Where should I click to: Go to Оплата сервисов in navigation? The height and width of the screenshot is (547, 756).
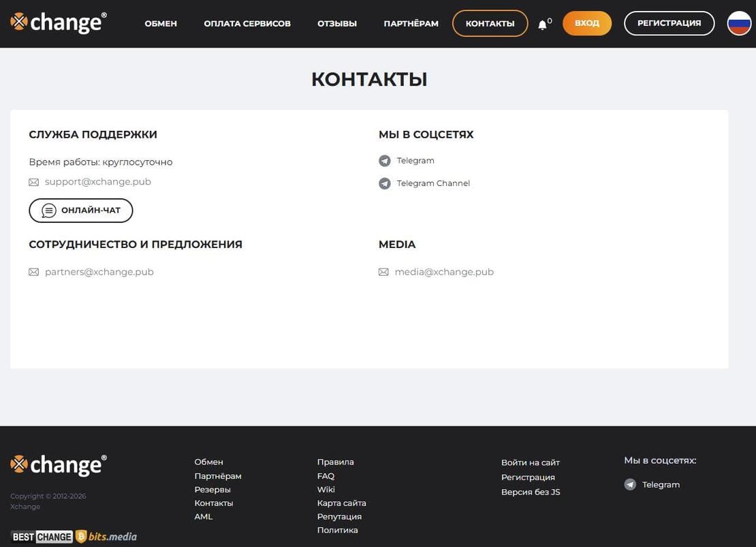click(x=247, y=24)
